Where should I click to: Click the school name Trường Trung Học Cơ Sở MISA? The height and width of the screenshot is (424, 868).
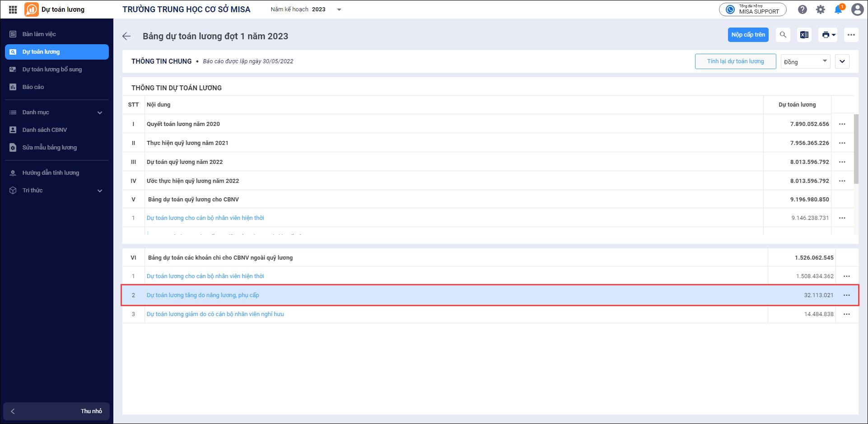[x=186, y=9]
